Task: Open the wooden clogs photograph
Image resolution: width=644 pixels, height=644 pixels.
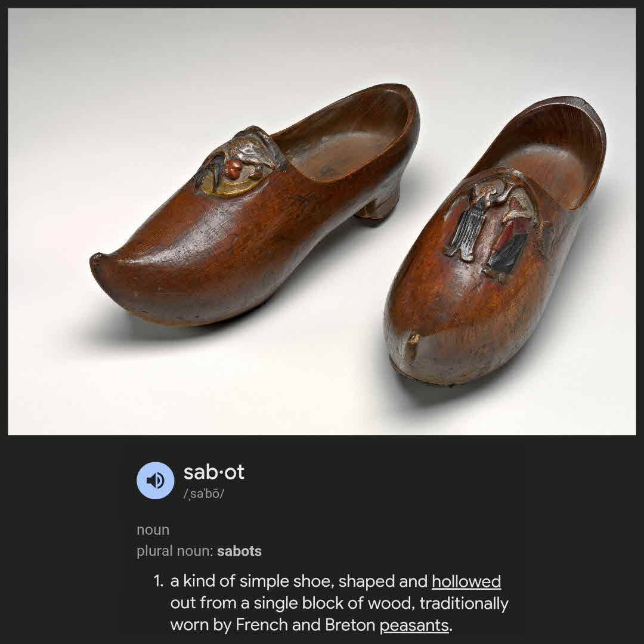Action: [x=322, y=221]
